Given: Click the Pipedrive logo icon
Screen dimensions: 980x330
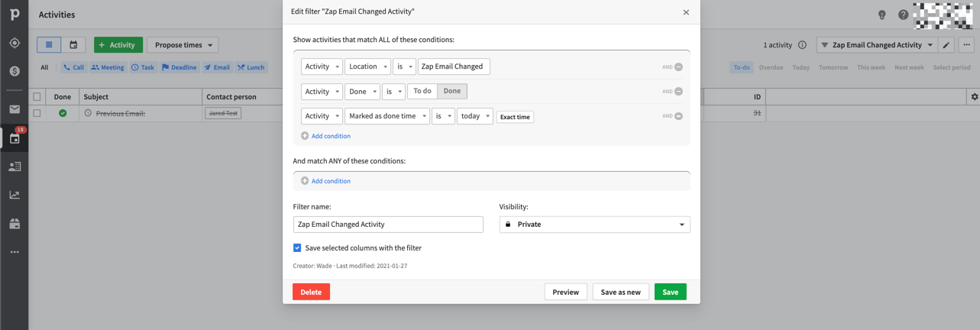Looking at the screenshot, I should point(15,15).
